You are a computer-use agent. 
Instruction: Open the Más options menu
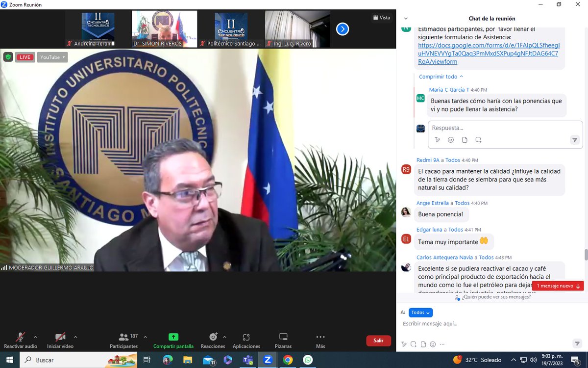click(x=320, y=340)
